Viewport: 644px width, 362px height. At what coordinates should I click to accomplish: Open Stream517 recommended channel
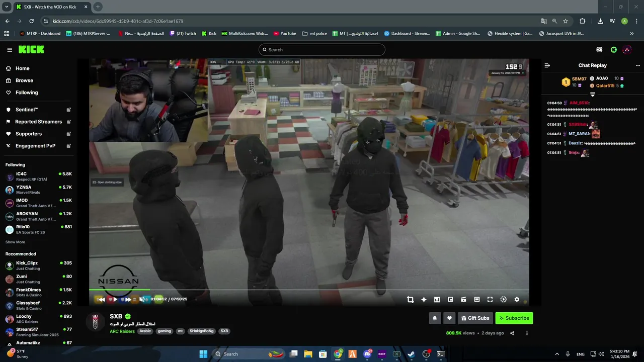tap(38, 332)
